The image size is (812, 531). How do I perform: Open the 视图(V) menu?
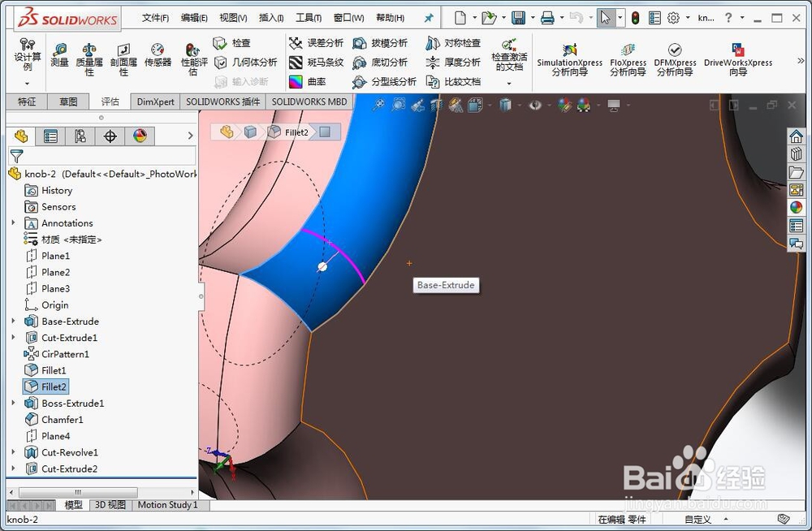click(233, 18)
